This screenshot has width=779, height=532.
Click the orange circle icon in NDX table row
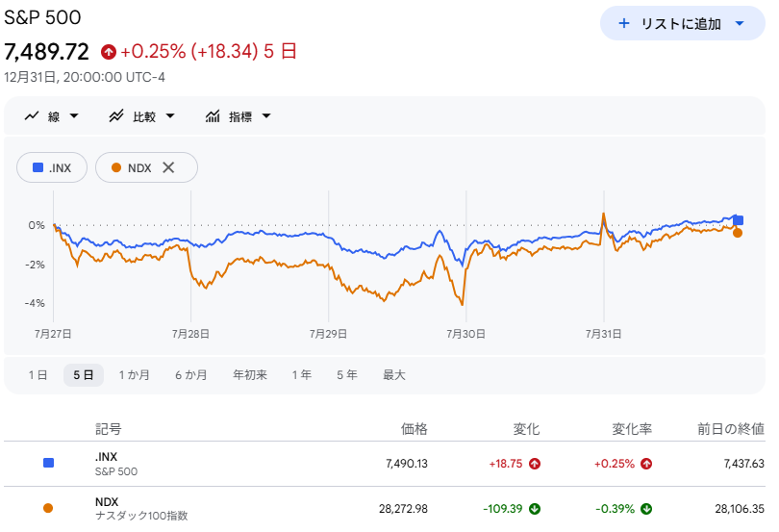click(x=48, y=508)
